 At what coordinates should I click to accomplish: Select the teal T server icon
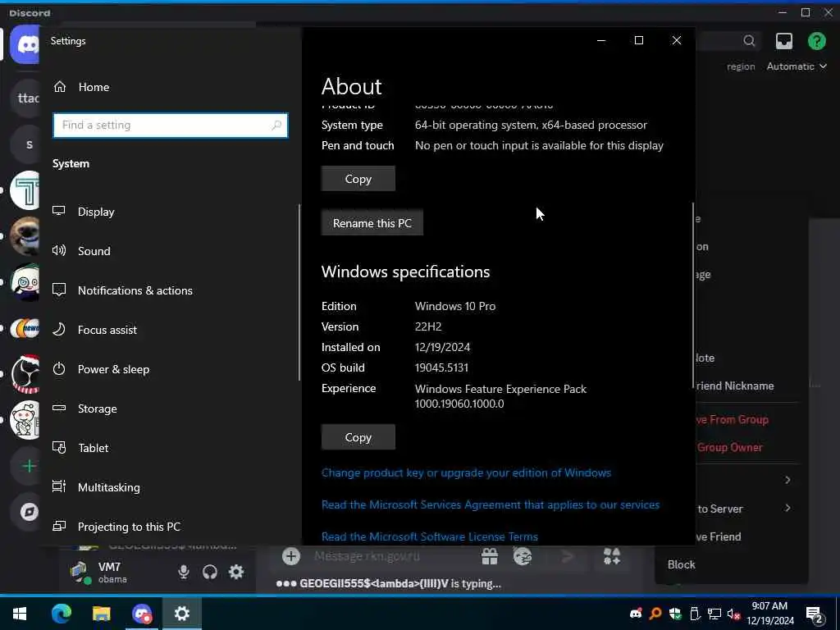(25, 190)
